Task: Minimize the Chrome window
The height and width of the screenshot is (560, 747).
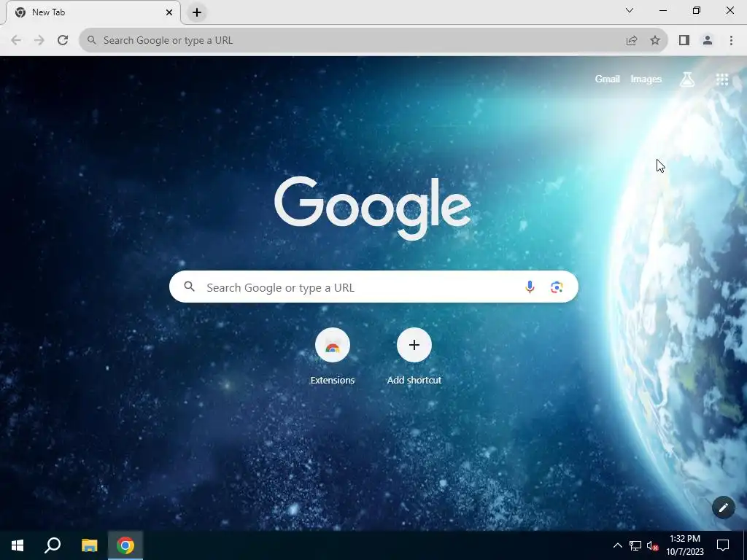Action: click(x=663, y=10)
